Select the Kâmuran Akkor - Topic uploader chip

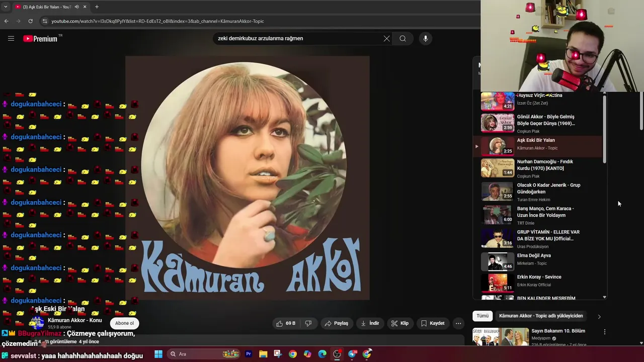click(x=541, y=316)
